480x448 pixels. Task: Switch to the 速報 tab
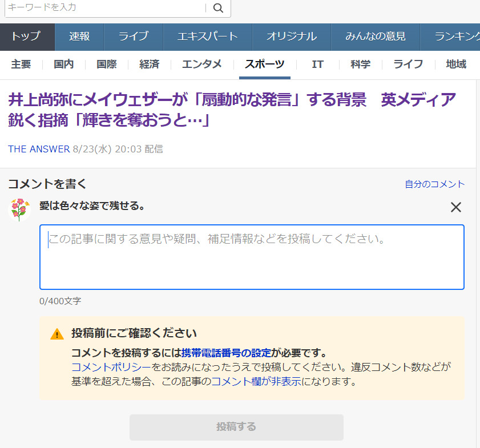pyautogui.click(x=79, y=37)
